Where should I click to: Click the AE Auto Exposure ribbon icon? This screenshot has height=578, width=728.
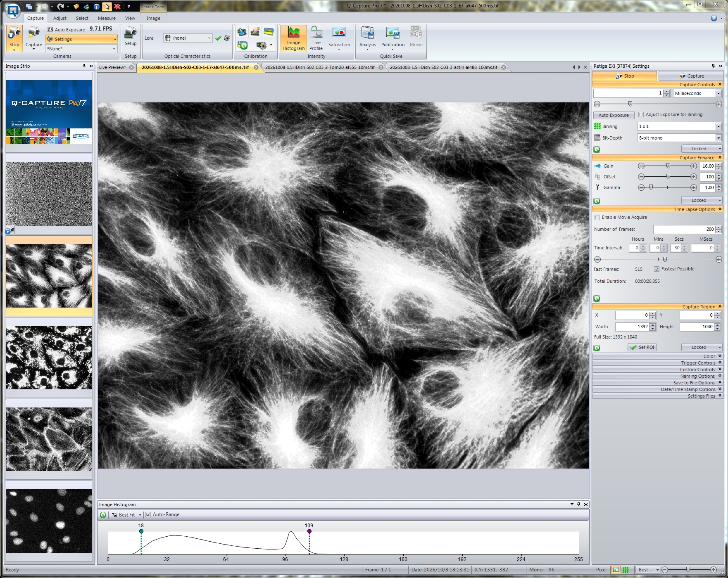50,29
